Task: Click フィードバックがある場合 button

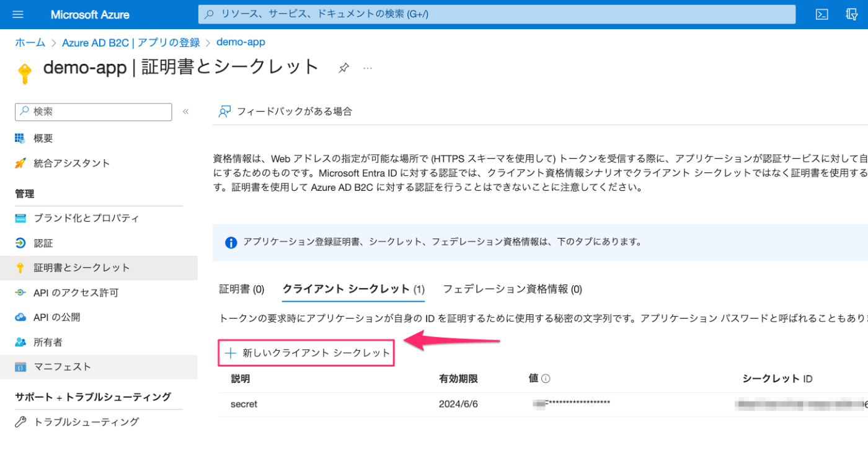Action: click(285, 112)
